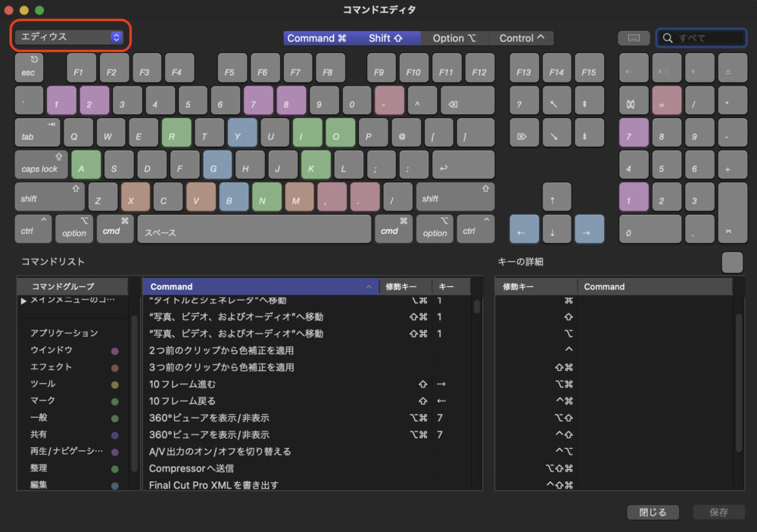Click the gray key detail color swatch
This screenshot has height=532, width=757.
coord(732,262)
